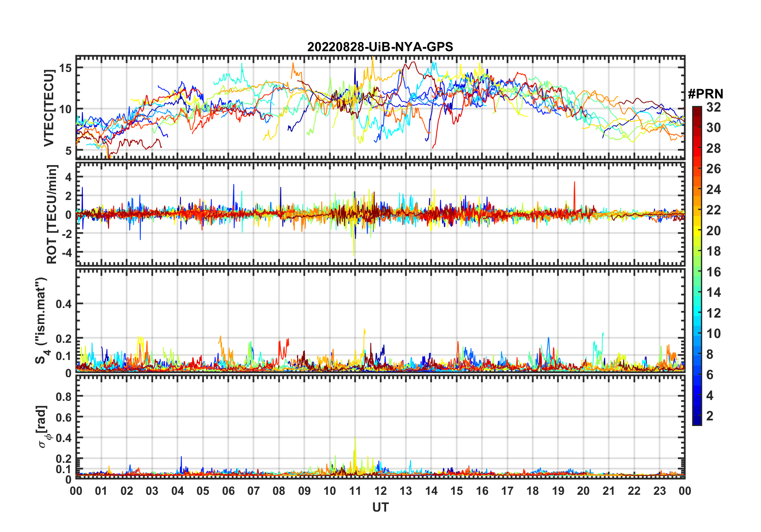Click the VTEC time-series plot panel
This screenshot has width=761, height=532.
point(380,108)
